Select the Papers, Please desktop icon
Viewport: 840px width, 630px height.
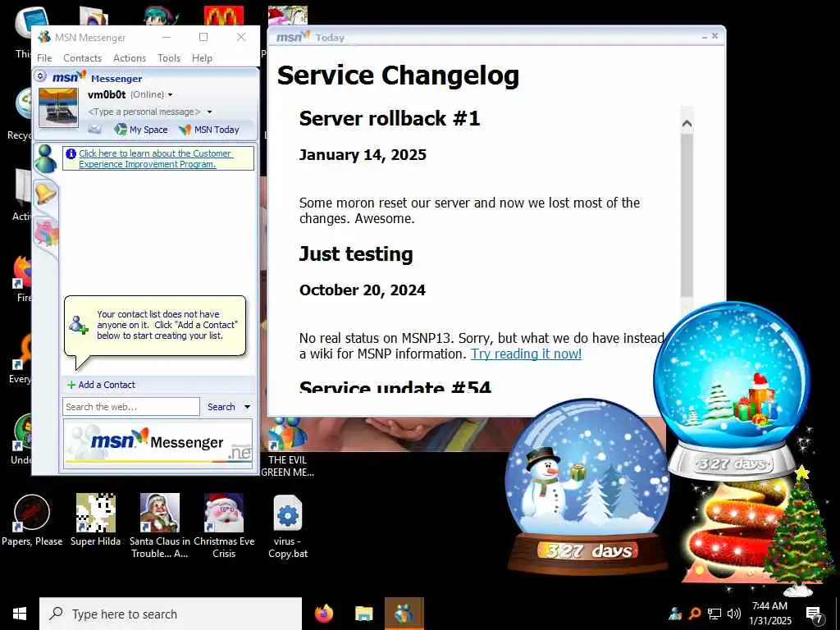[x=32, y=520]
